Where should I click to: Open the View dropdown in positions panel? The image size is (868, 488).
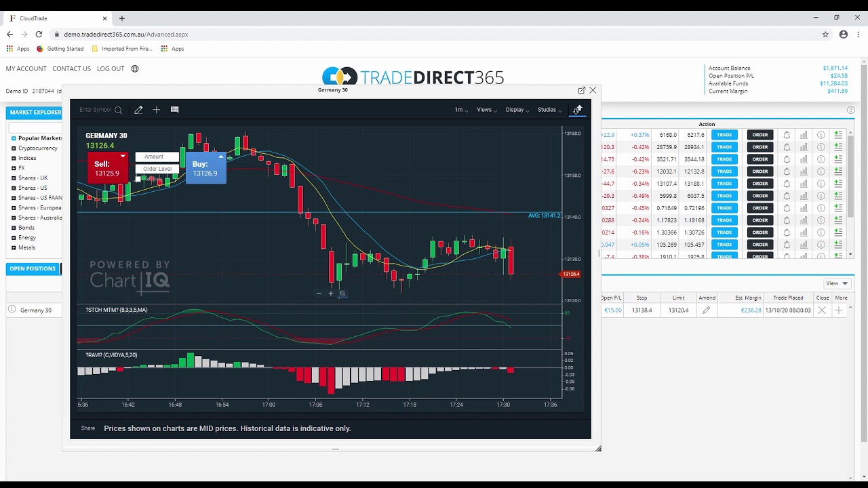[x=838, y=283]
